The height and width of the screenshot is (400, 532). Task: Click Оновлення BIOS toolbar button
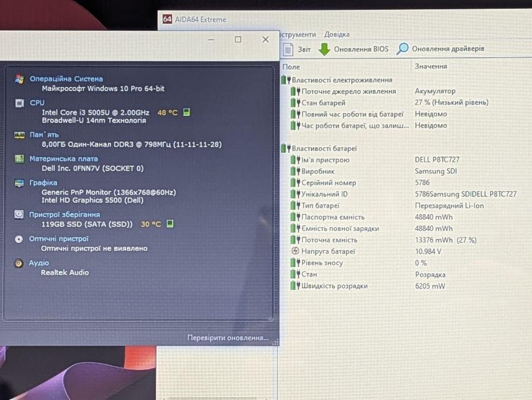pos(353,49)
